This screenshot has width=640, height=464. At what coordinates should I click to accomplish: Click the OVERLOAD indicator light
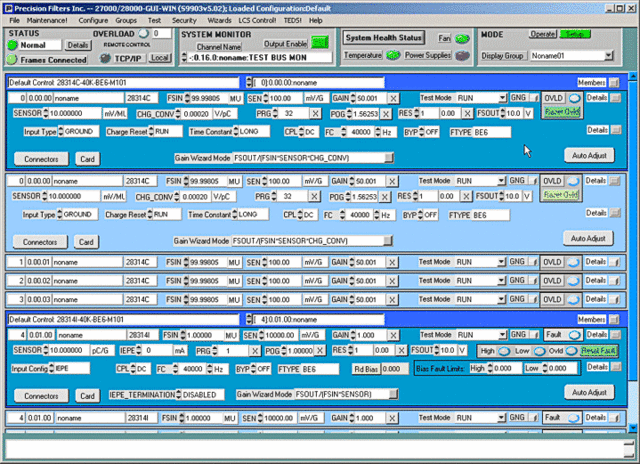tap(143, 33)
